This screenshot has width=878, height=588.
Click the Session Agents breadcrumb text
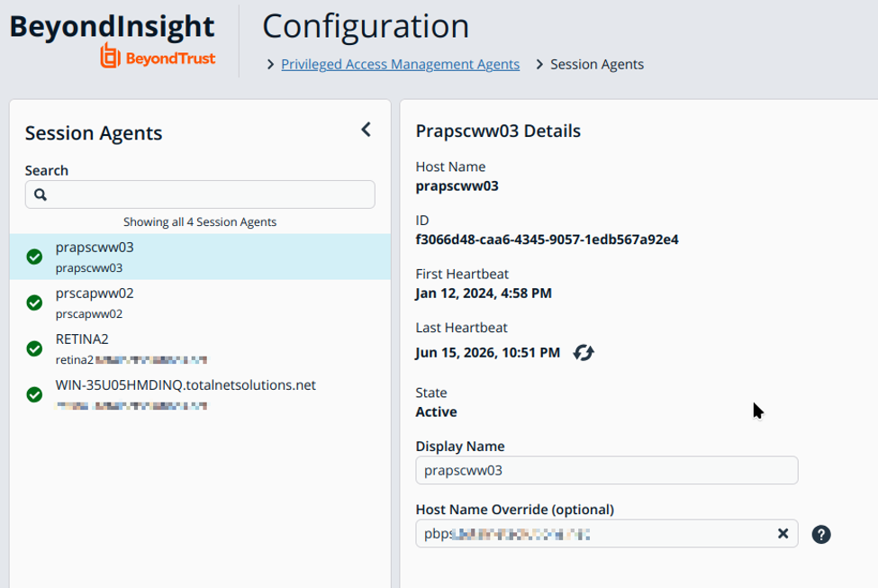597,65
